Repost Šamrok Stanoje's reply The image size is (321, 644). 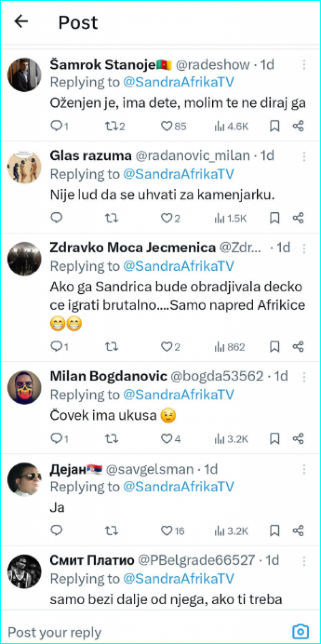click(111, 126)
